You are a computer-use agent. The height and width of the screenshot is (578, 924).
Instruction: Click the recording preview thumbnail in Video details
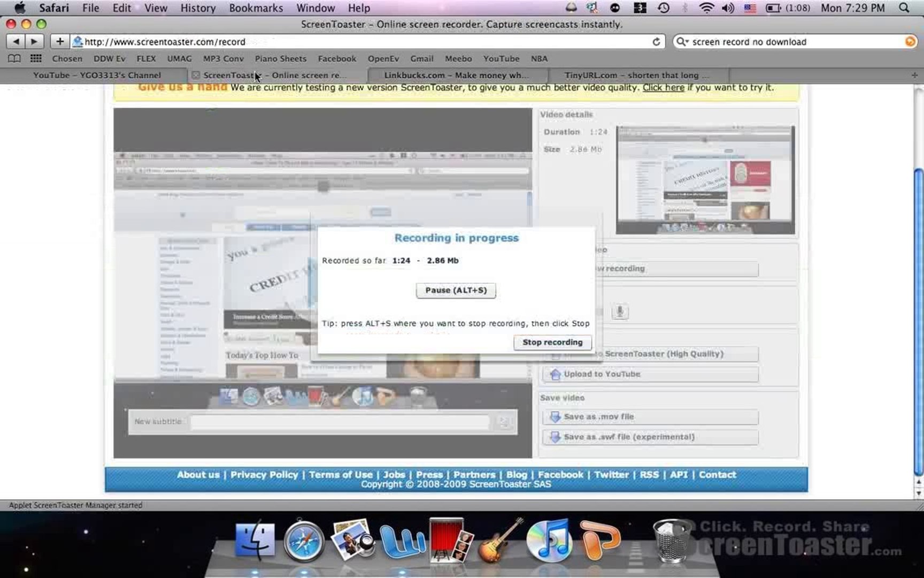click(705, 180)
